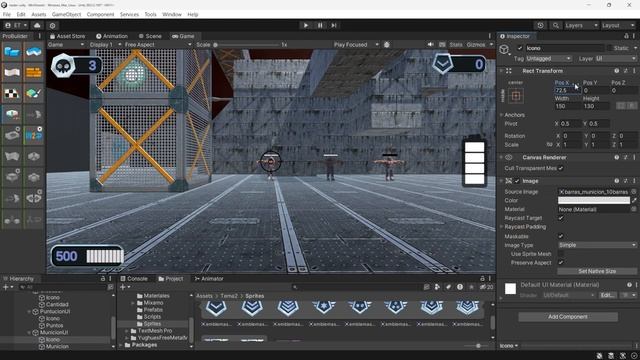Toggle Cull Transparent Mesh checkbox
This screenshot has height=360, width=640.
[561, 168]
